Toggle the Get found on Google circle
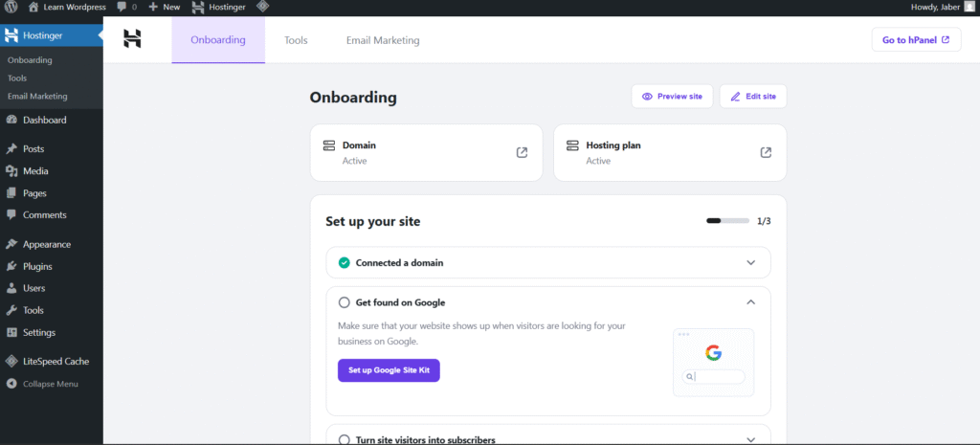 click(x=344, y=302)
